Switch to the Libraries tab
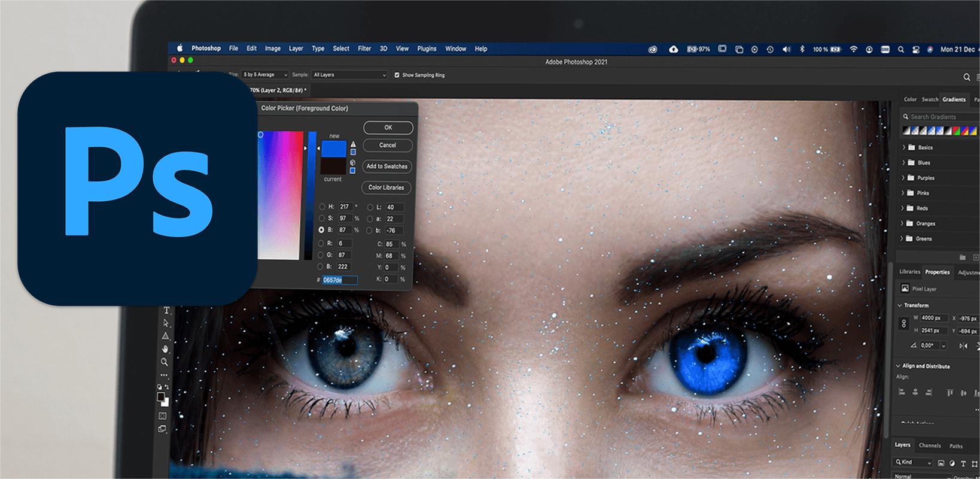Viewport: 980px width, 479px height. pos(909,272)
